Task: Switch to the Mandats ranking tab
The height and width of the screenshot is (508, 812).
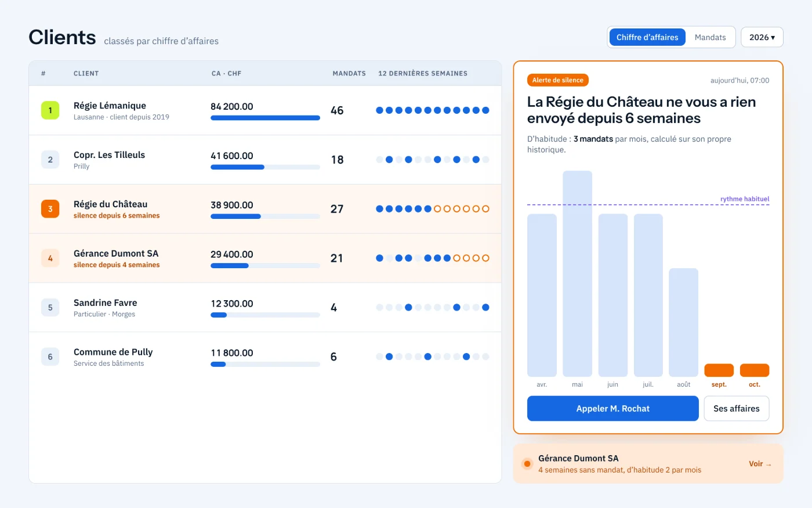Action: coord(710,37)
